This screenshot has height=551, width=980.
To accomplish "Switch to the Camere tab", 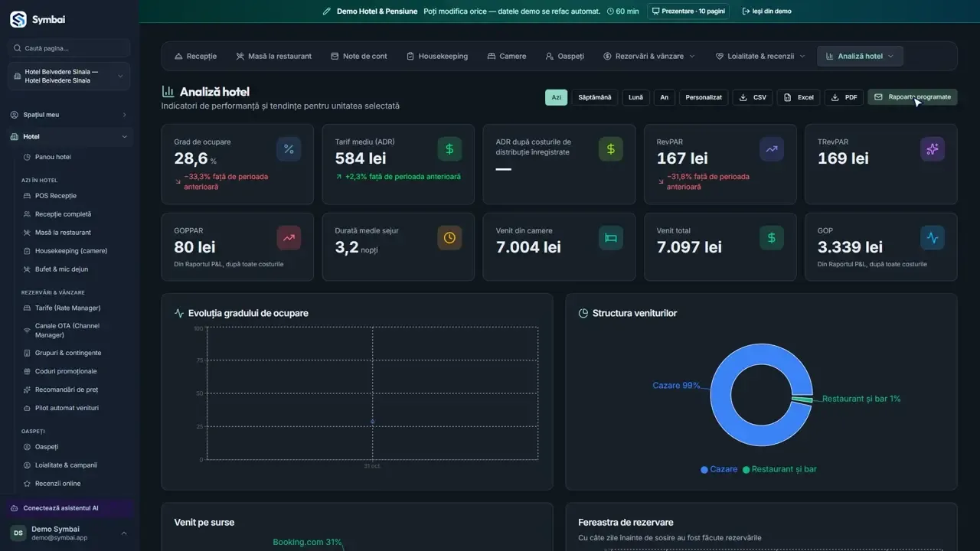I will tap(506, 56).
